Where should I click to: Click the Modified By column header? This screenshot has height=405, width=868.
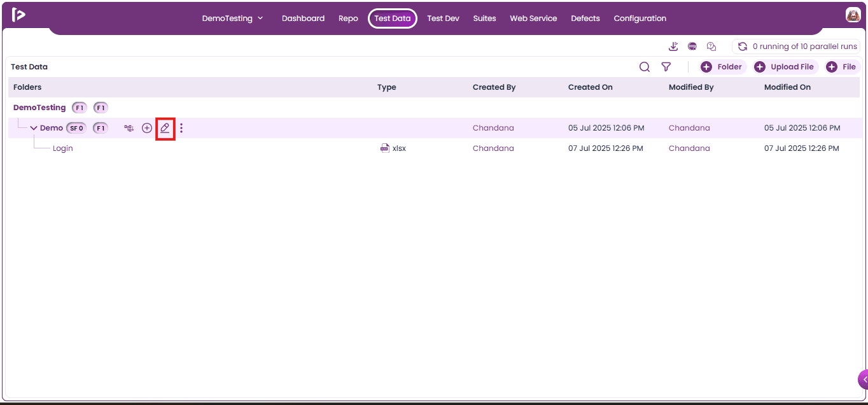[691, 87]
